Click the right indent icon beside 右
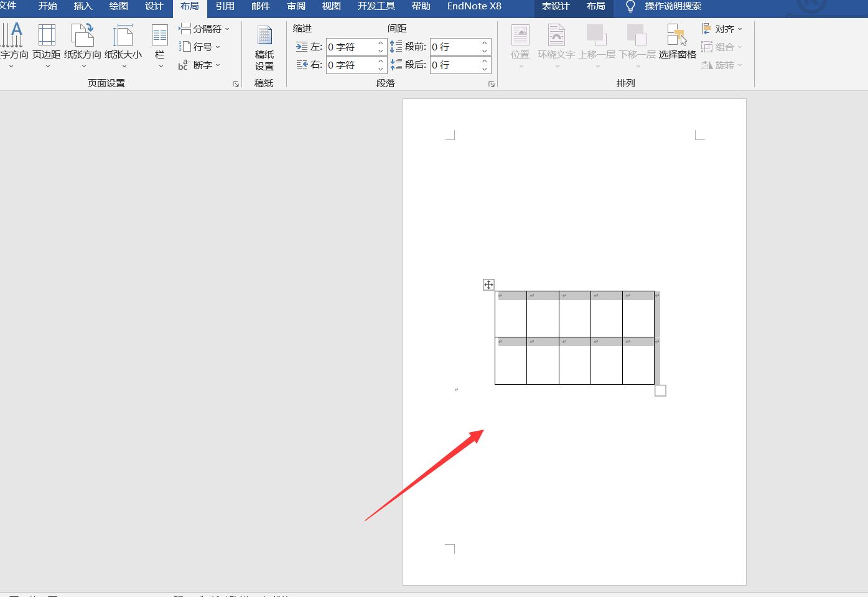Screen dimensions: 868x597 pyautogui.click(x=302, y=65)
